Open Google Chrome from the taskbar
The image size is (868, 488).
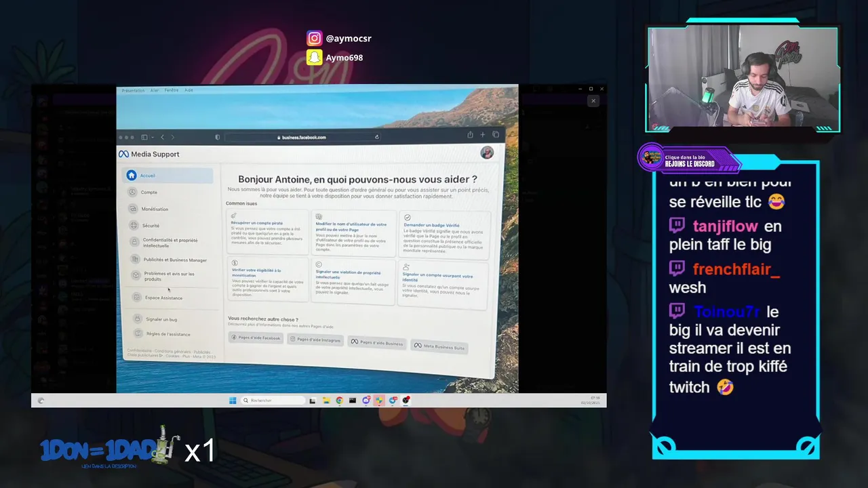339,401
